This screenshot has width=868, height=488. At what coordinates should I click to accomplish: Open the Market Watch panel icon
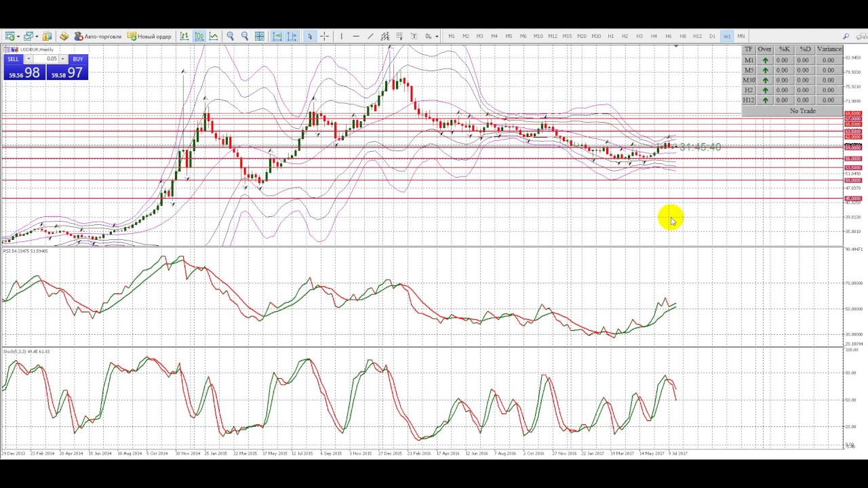pyautogui.click(x=47, y=36)
